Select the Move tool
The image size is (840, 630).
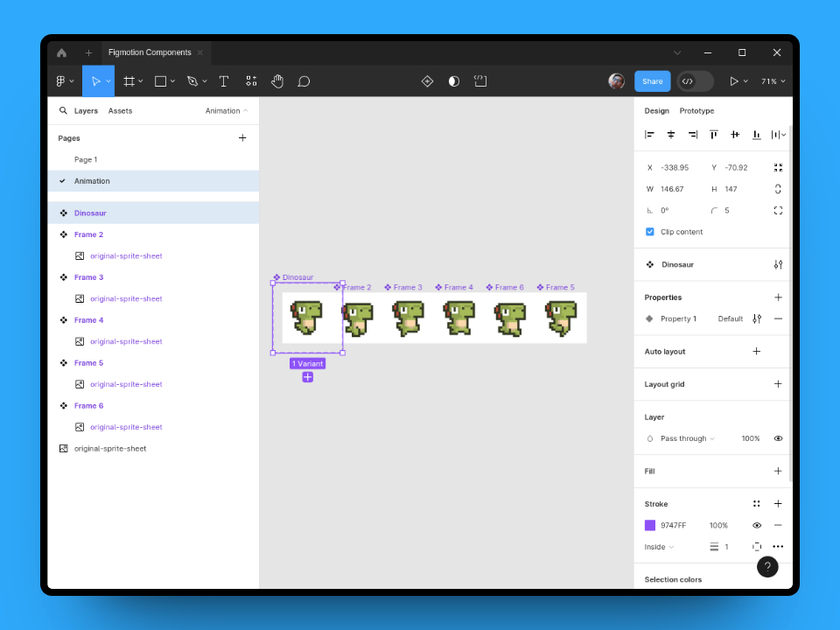96,80
